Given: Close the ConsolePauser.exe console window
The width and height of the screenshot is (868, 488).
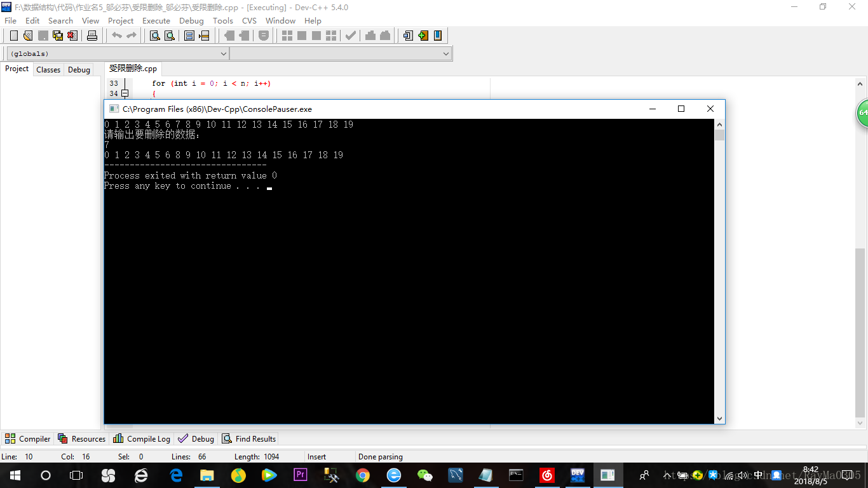Looking at the screenshot, I should [710, 109].
